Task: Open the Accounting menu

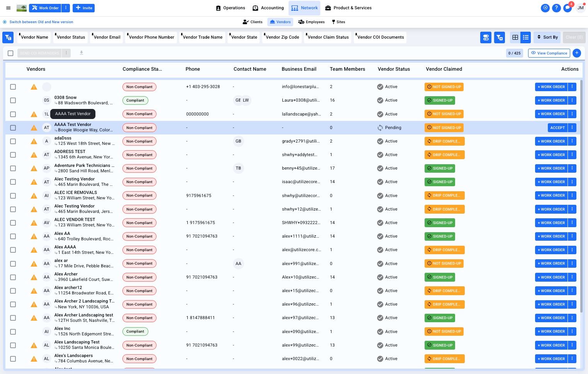Action: 268,8
